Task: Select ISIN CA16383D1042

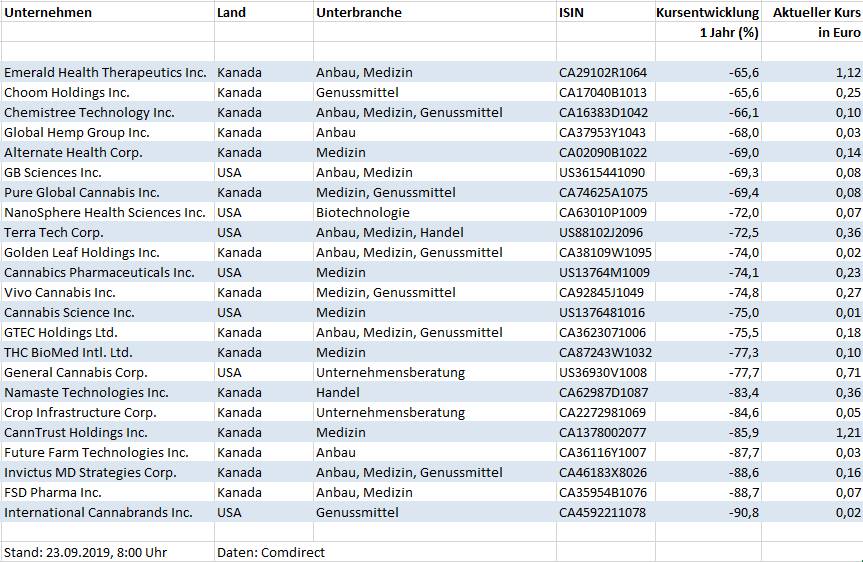Action: pos(604,112)
